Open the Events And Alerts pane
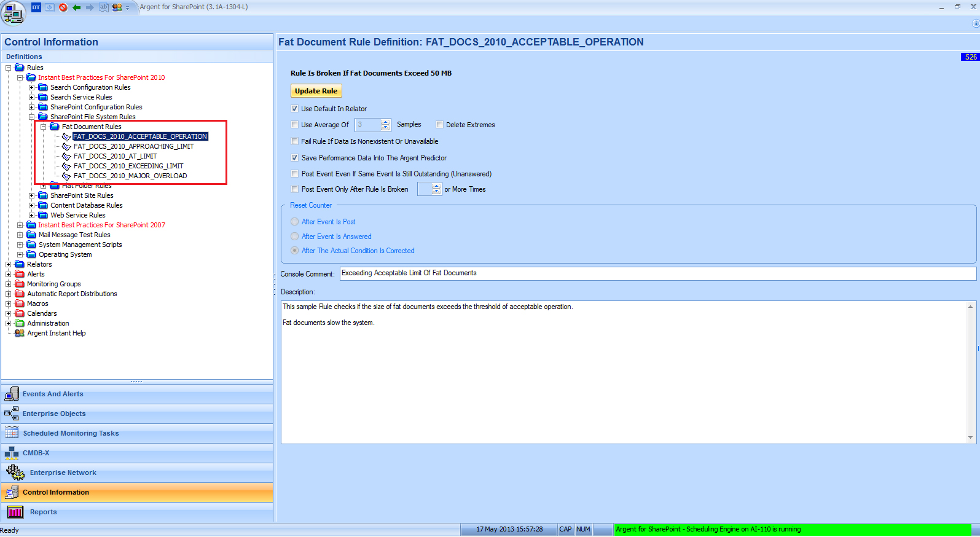Viewport: 980px width, 537px height. (53, 394)
